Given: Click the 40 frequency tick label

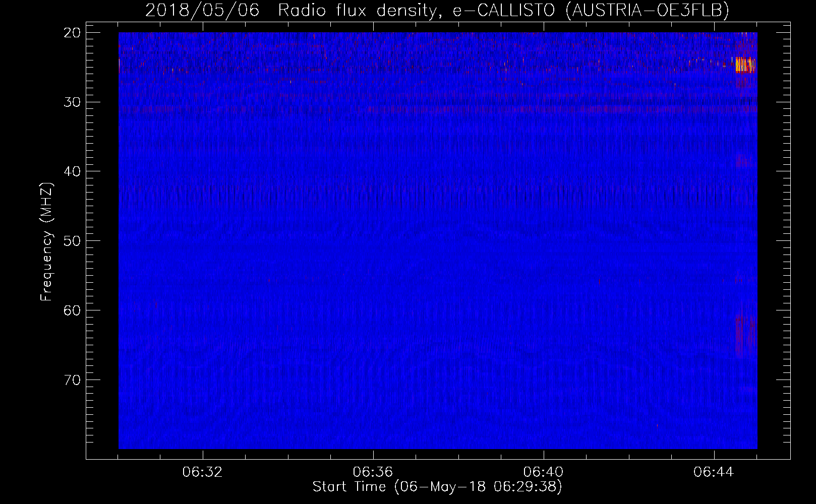Looking at the screenshot, I should (x=73, y=171).
